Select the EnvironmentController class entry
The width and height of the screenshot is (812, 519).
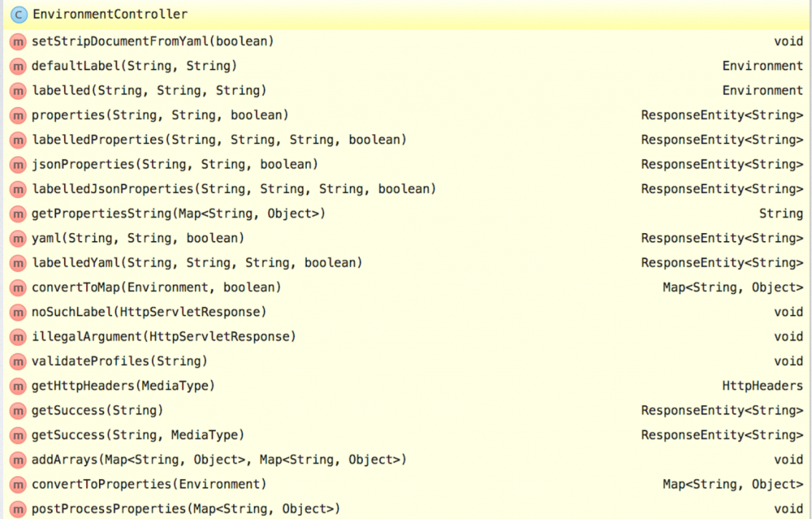click(110, 14)
